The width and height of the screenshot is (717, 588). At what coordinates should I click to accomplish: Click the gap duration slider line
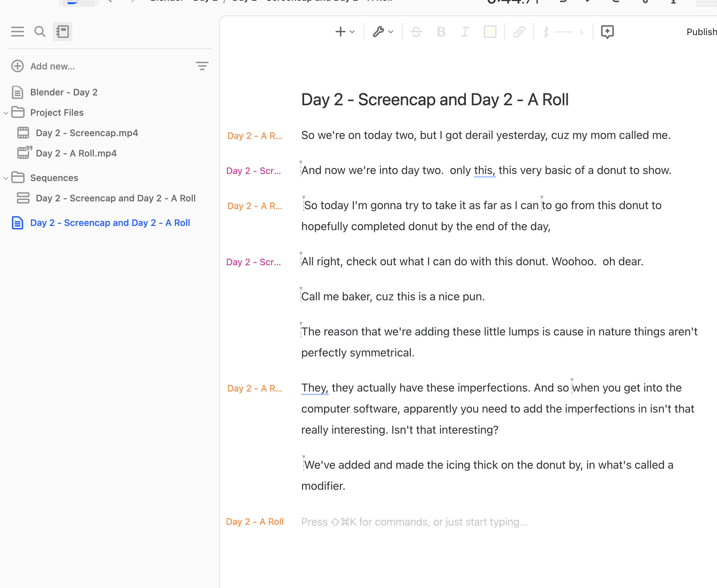(x=564, y=32)
